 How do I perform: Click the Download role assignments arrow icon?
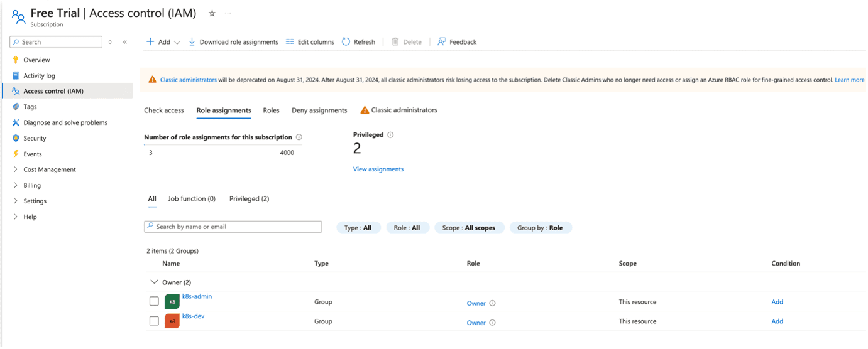tap(192, 41)
